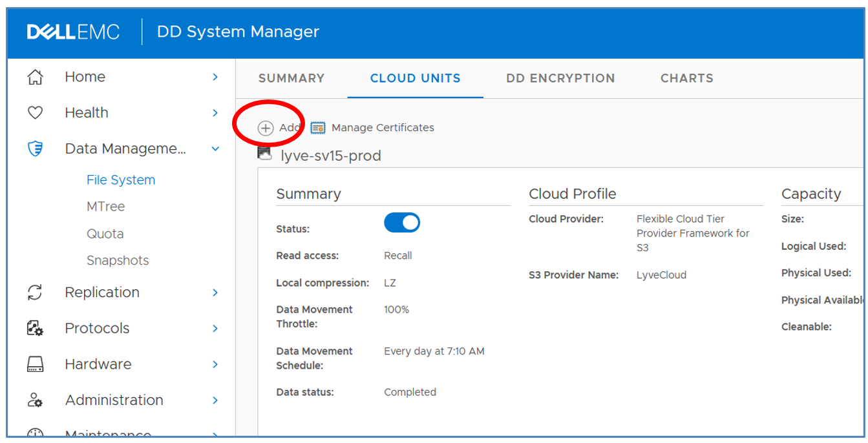Click the Hardware drive icon

[x=35, y=365]
